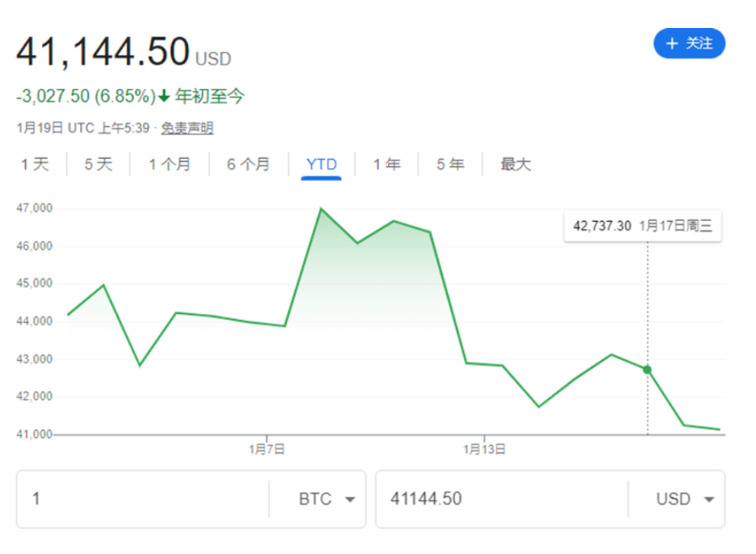Click the plus icon on 关注 button
The width and height of the screenshot is (756, 554).
point(672,44)
